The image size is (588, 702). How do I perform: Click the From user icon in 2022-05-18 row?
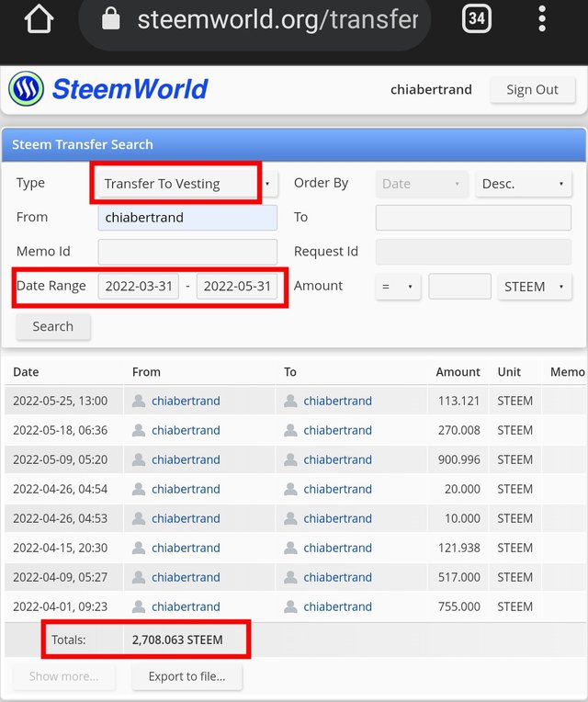click(139, 430)
